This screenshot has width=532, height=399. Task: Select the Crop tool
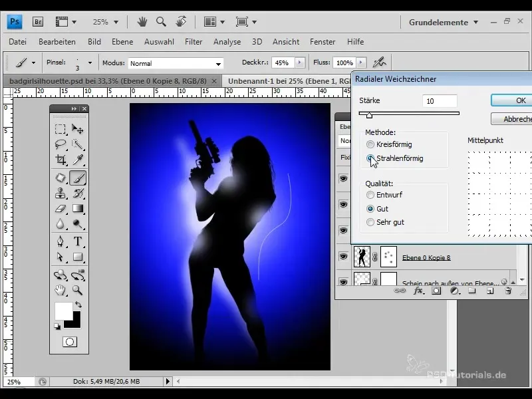[x=61, y=160]
